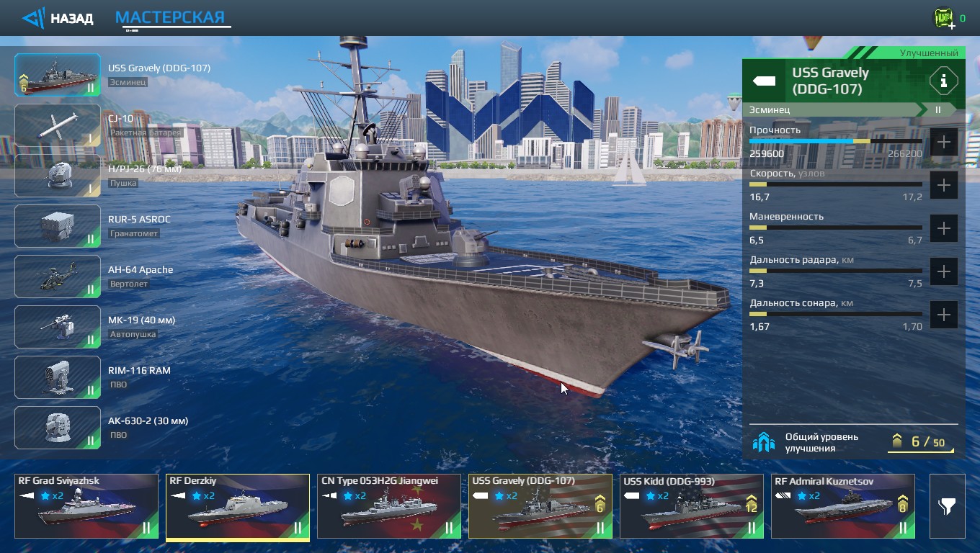Choose CN Type 053H2G Jiangwei card
The height and width of the screenshot is (553, 980).
coord(389,506)
